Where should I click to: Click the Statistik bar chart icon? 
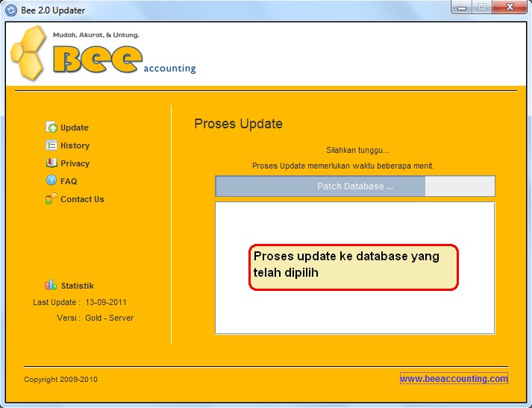click(51, 285)
